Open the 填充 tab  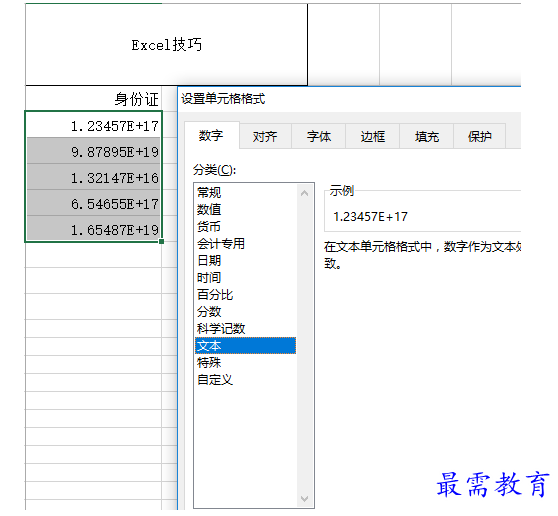[x=426, y=136]
